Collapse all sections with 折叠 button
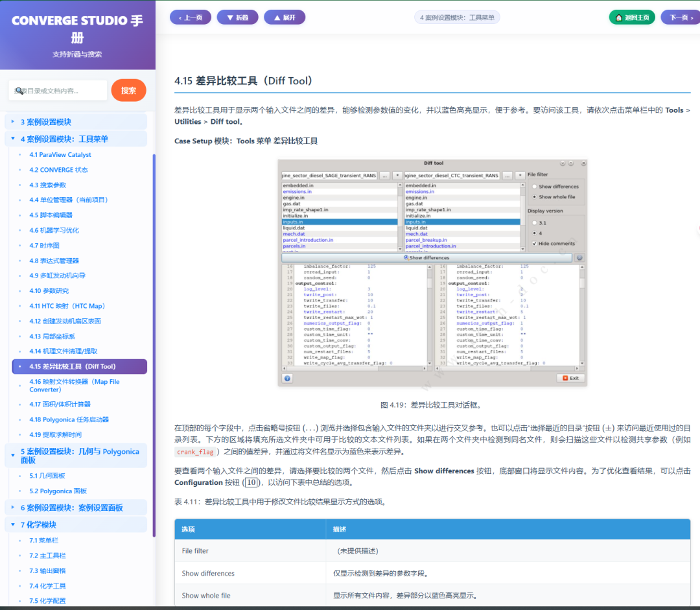 pos(237,18)
